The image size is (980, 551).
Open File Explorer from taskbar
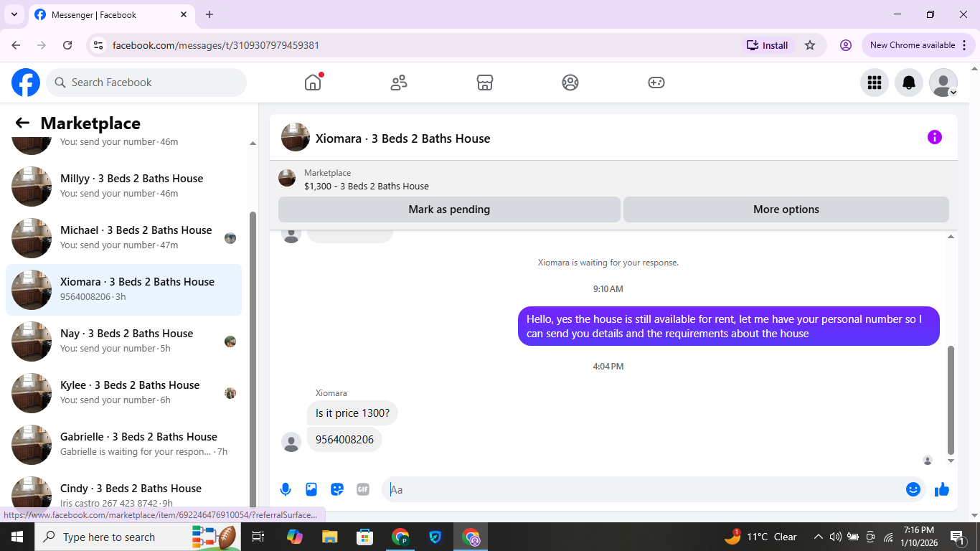click(329, 537)
